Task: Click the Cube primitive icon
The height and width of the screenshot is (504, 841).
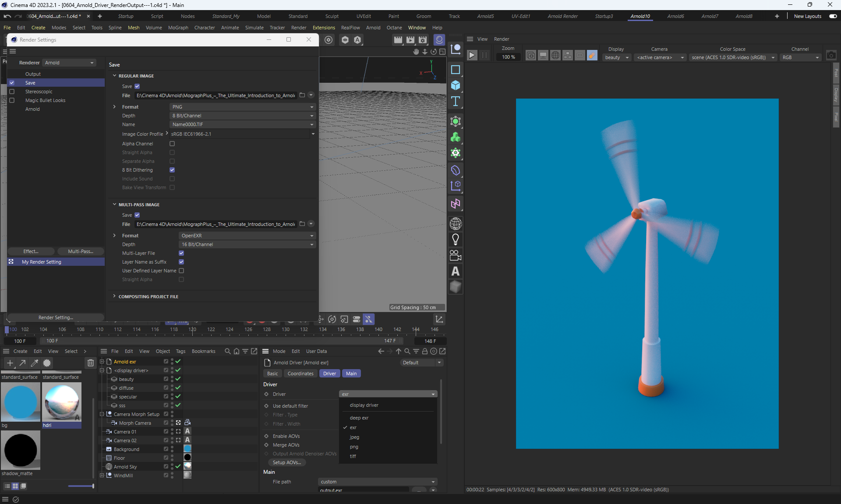Action: pos(456,85)
